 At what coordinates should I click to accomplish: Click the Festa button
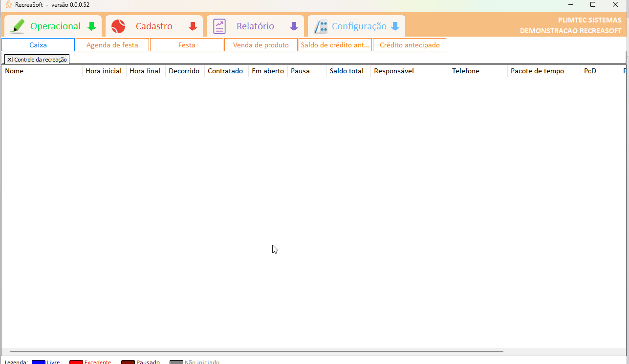[x=187, y=45]
